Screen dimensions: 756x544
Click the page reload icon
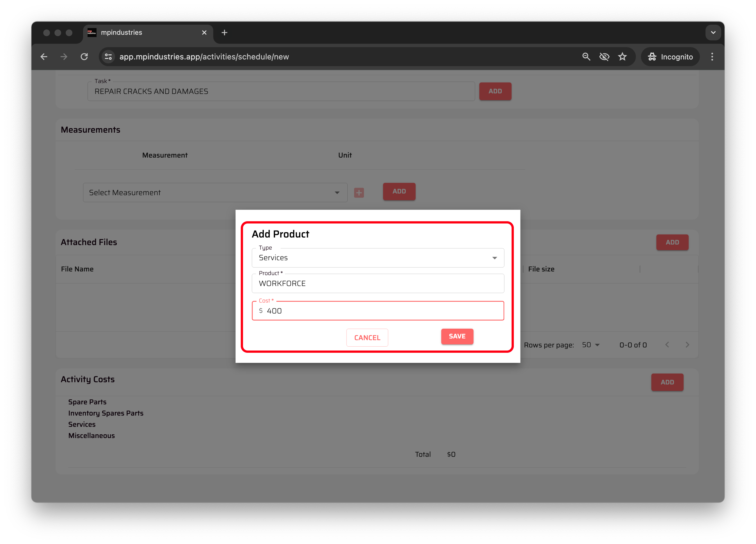[x=84, y=57]
